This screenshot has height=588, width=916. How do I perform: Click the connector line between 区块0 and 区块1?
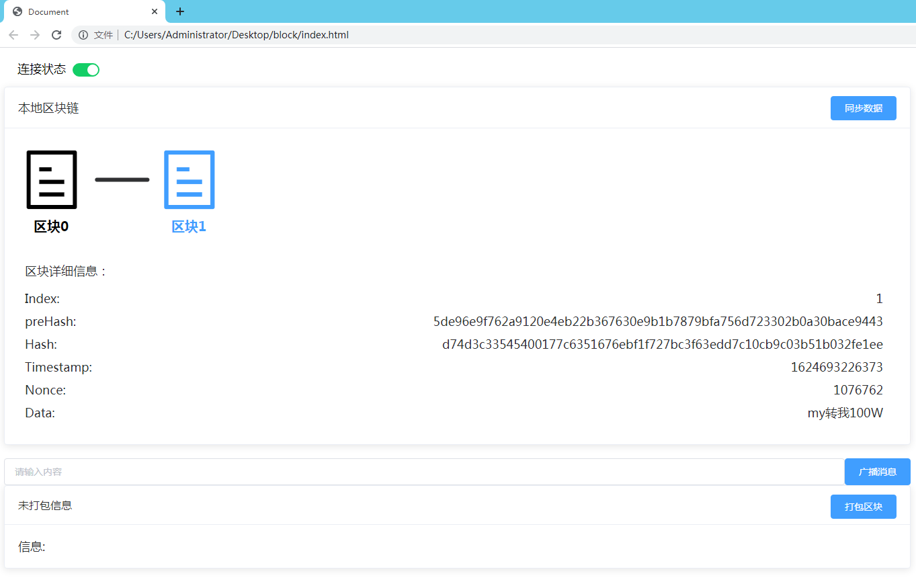coord(122,179)
